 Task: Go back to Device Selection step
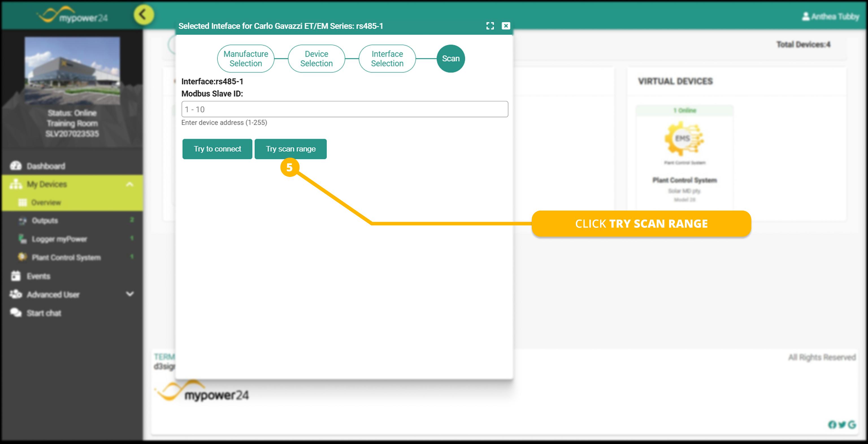point(316,59)
